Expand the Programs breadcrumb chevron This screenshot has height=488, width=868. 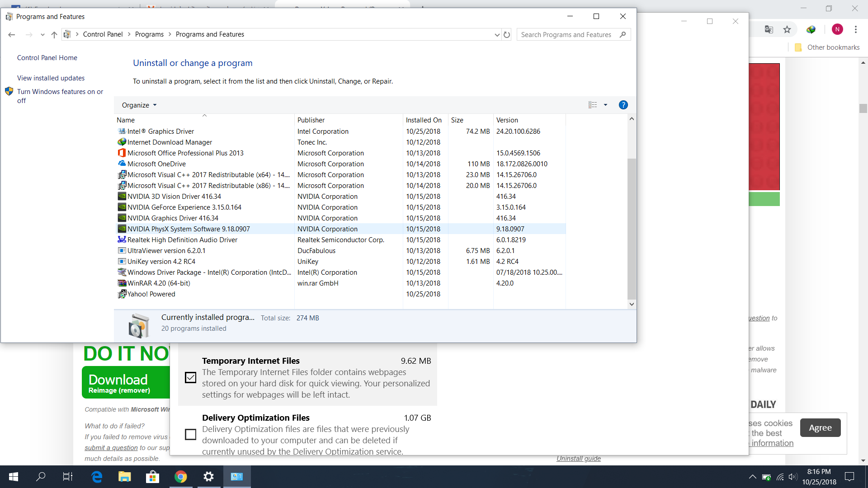pos(170,34)
